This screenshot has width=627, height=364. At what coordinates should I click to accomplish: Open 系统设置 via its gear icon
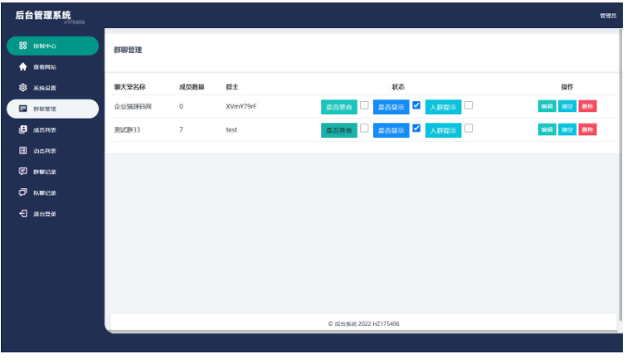pos(23,87)
